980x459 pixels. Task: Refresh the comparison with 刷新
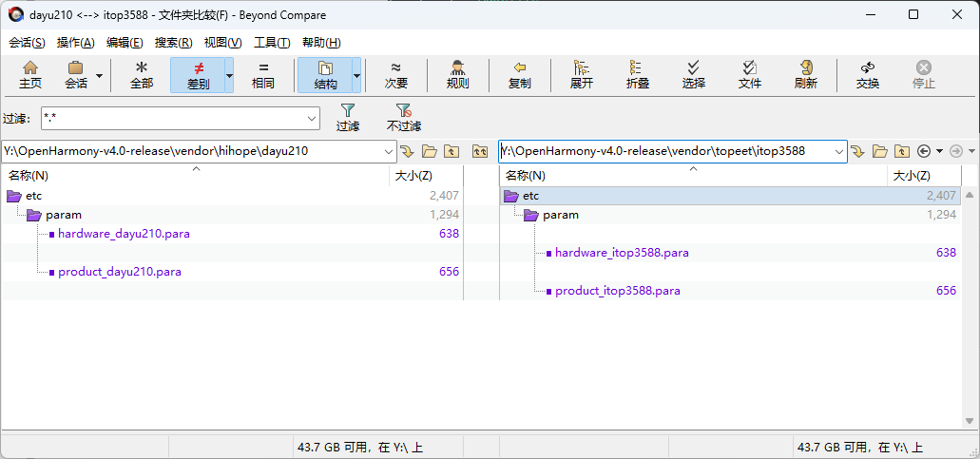(x=806, y=75)
